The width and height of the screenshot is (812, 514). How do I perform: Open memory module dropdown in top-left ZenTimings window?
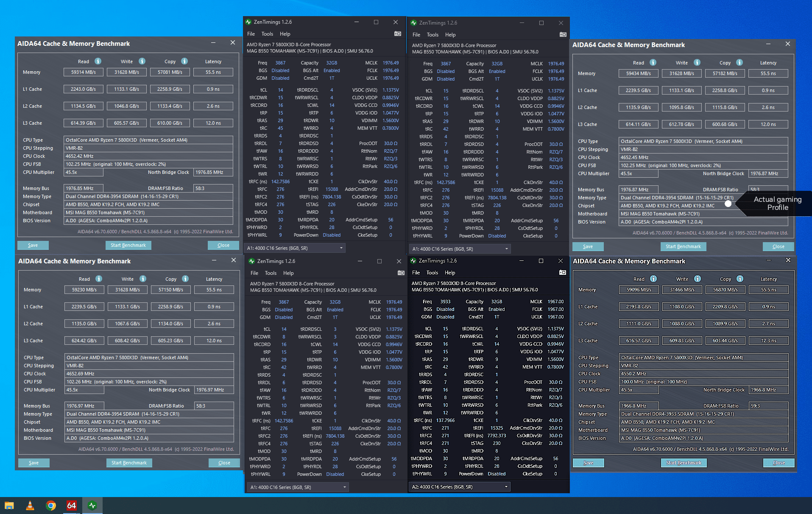click(295, 248)
